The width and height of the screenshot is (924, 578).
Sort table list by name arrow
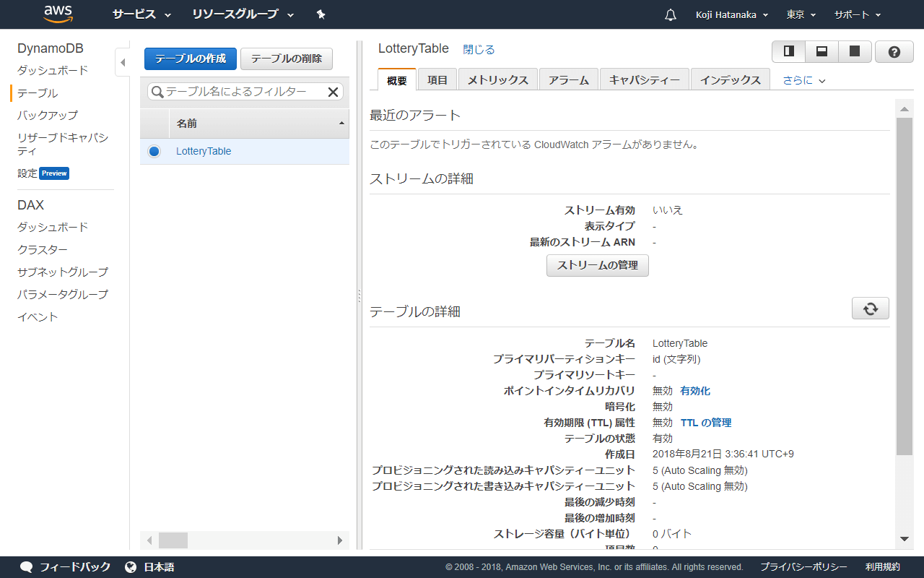pyautogui.click(x=341, y=124)
